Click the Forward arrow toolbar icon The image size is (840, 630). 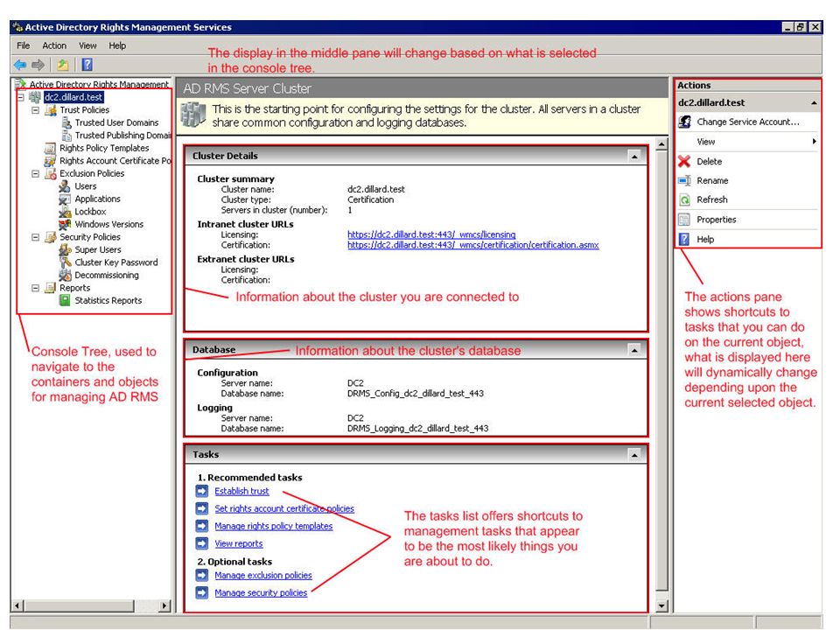point(38,65)
